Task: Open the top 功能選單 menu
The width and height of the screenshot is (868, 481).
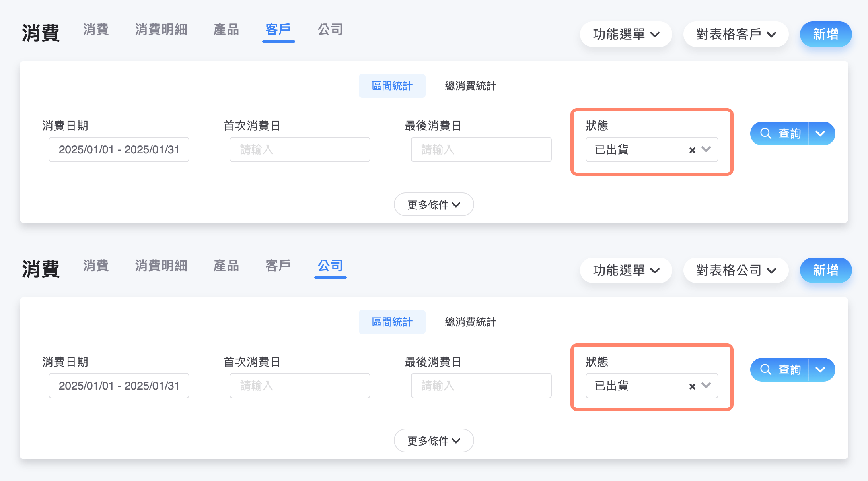Action: (625, 34)
